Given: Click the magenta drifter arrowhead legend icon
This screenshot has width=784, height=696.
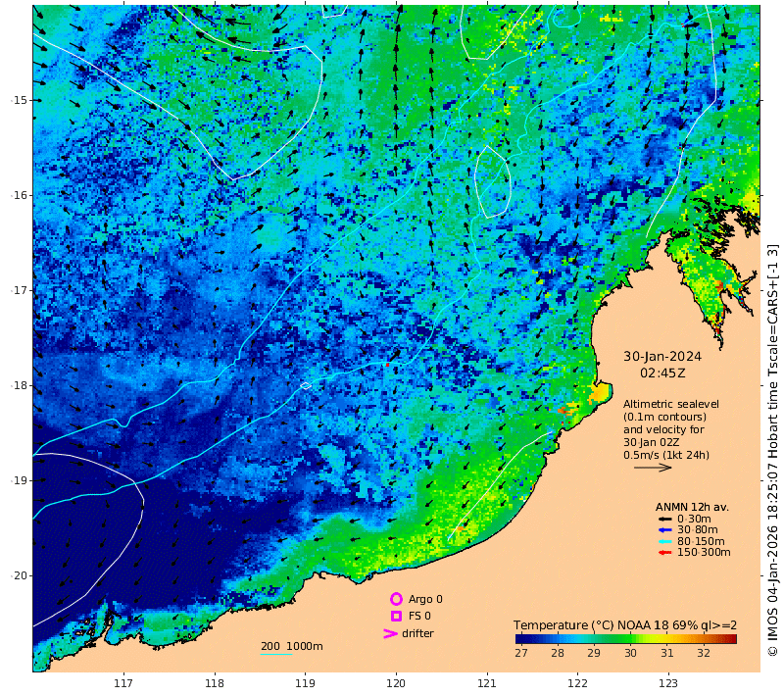Looking at the screenshot, I should tap(390, 633).
